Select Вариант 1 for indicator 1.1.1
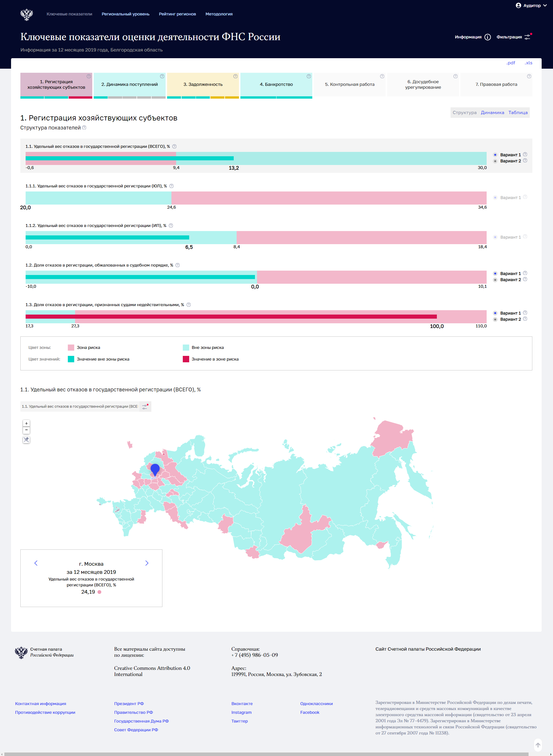 point(495,198)
